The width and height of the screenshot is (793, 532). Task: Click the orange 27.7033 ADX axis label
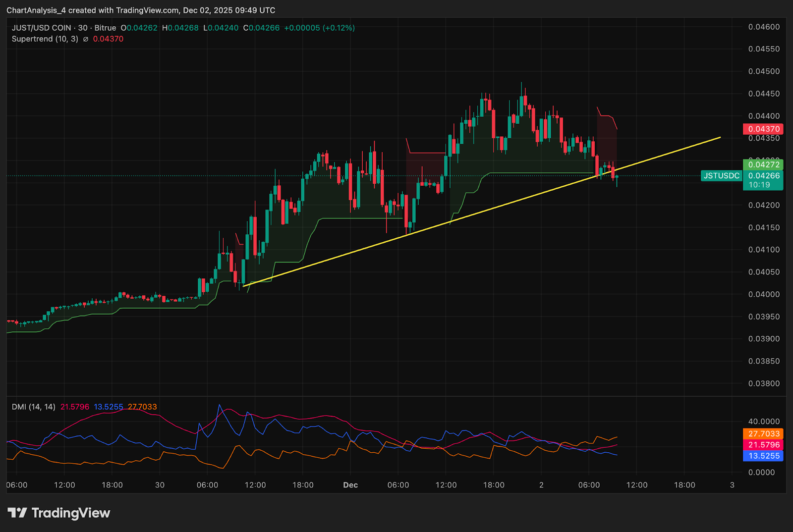click(763, 433)
